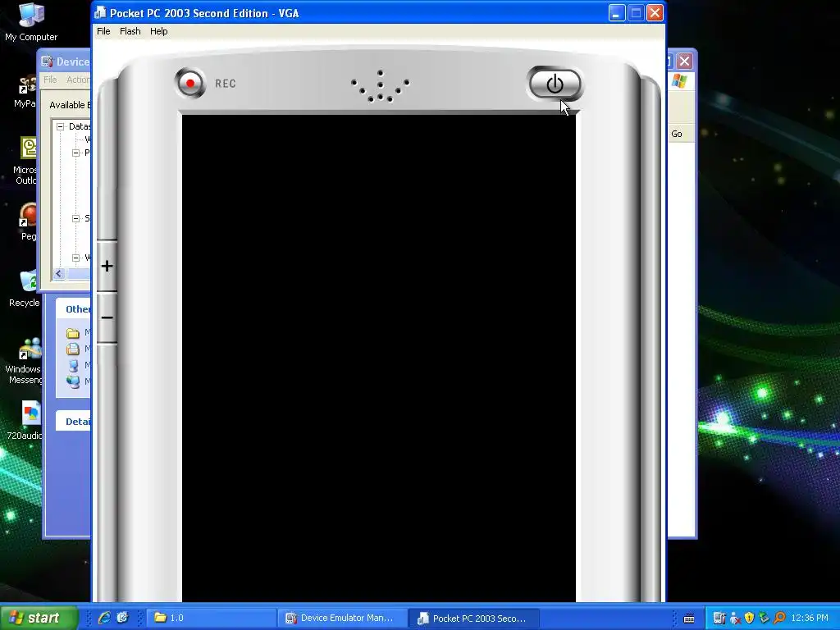Click Pocket PC 2003 taskbar button
This screenshot has height=630, width=840.
(474, 618)
